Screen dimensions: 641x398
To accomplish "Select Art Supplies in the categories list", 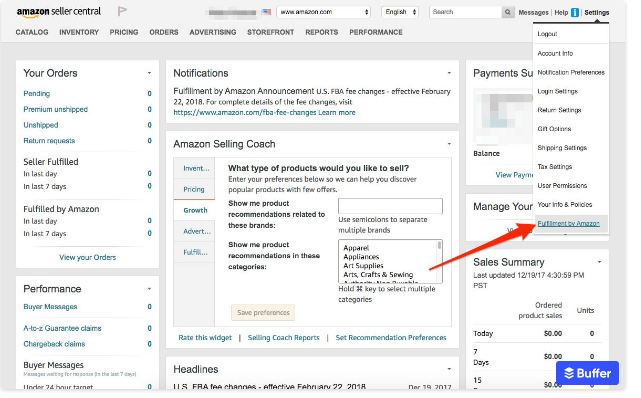I will (x=363, y=266).
